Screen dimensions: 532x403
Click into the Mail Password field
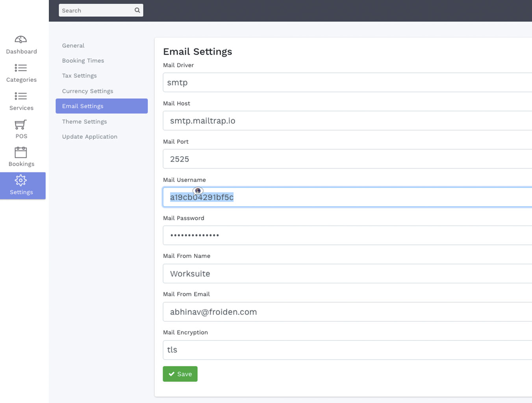pyautogui.click(x=347, y=235)
